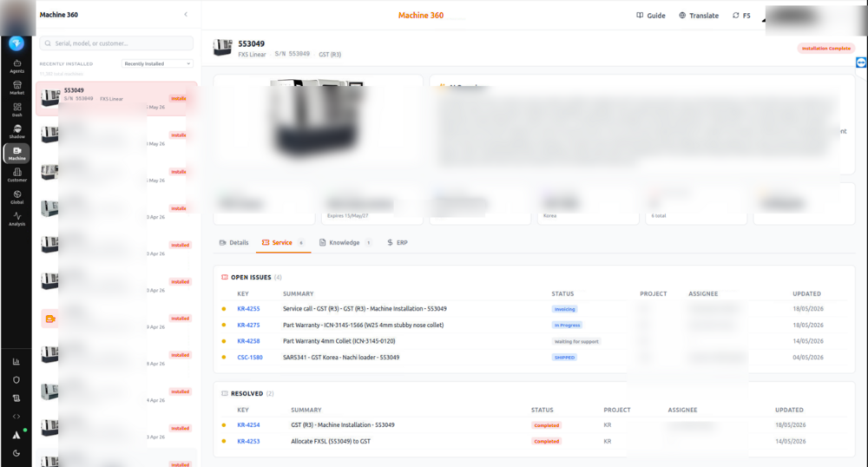This screenshot has height=467, width=868.
Task: Click the receipt icon in lower sidebar
Action: click(16, 398)
